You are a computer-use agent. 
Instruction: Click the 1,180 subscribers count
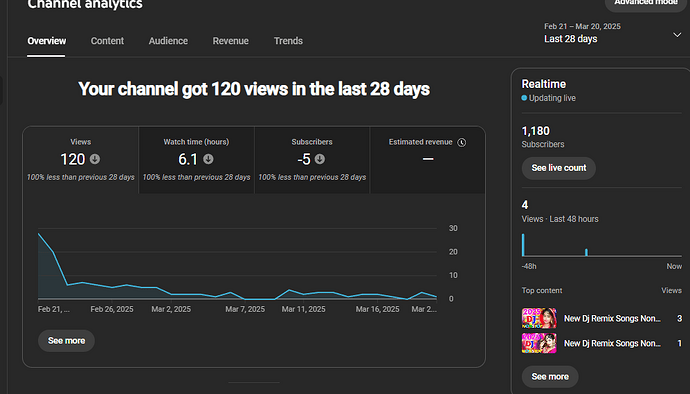pyautogui.click(x=536, y=131)
